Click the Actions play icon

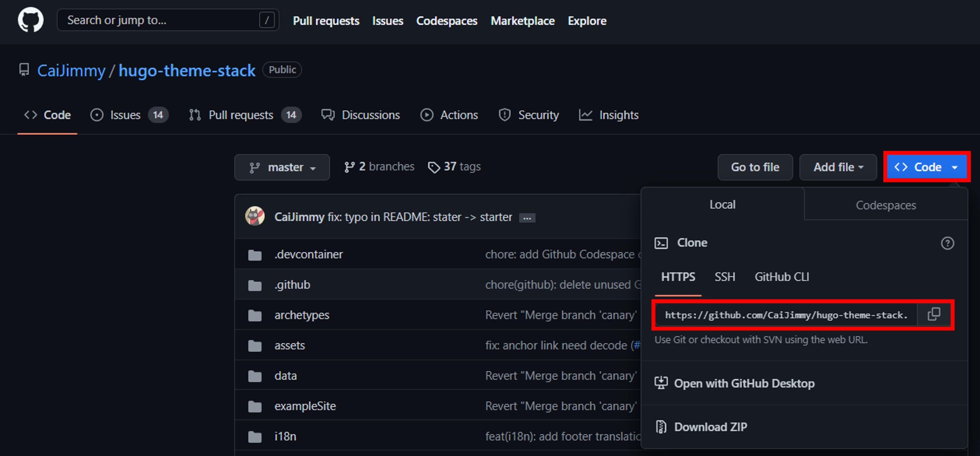(x=427, y=115)
